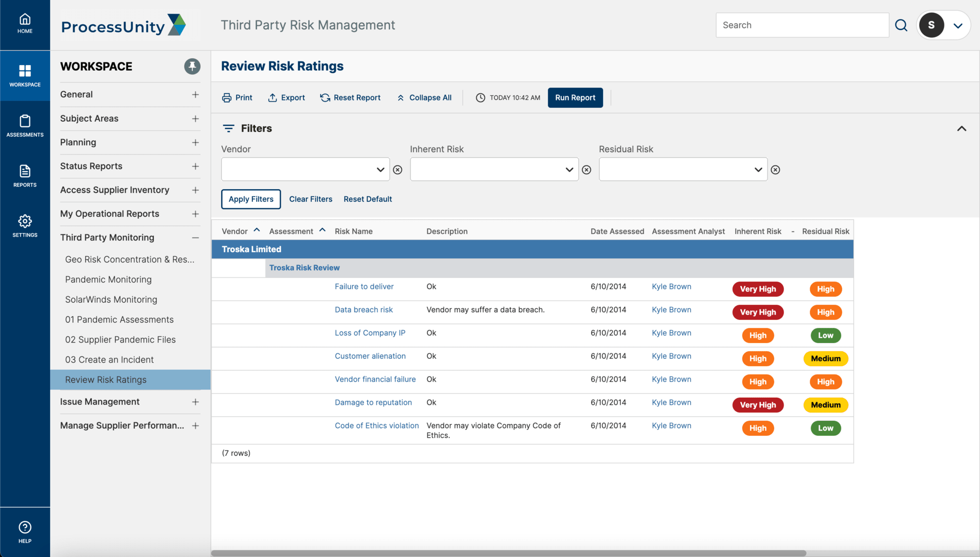980x557 pixels.
Task: Sort by Assessment column arrow
Action: 322,230
